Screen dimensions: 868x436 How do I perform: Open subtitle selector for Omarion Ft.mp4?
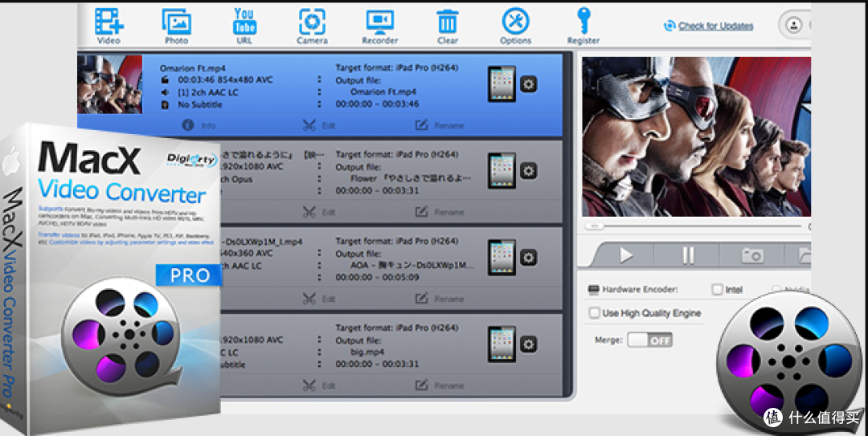[x=319, y=104]
